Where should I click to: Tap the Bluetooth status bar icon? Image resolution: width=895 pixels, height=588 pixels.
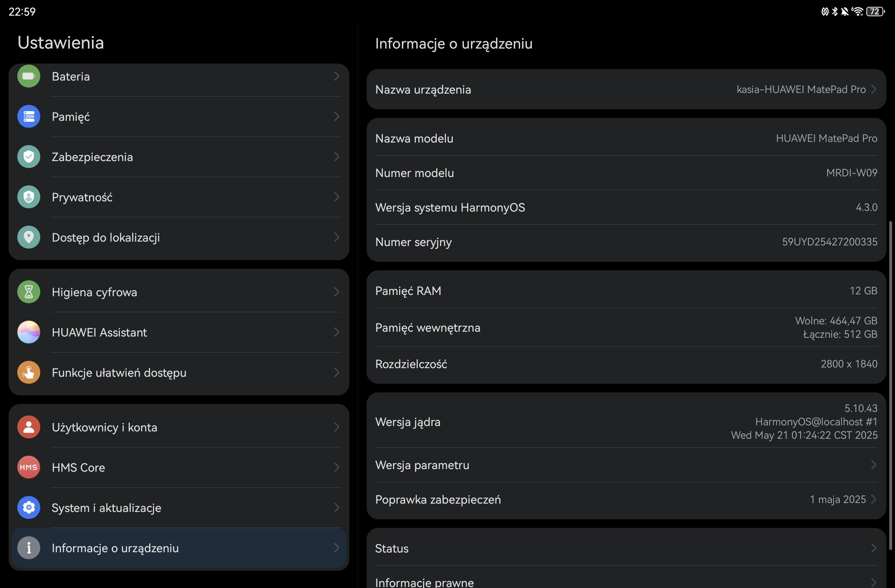coord(835,11)
